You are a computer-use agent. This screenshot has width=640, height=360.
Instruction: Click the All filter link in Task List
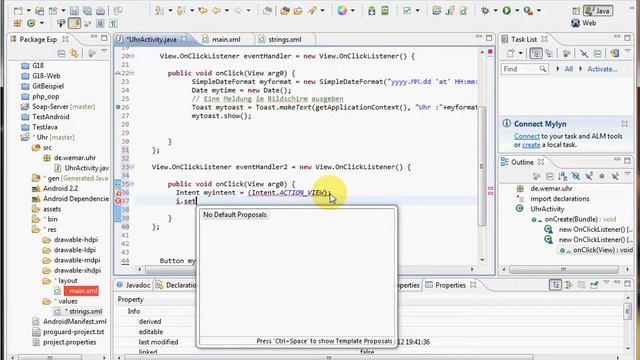point(569,69)
